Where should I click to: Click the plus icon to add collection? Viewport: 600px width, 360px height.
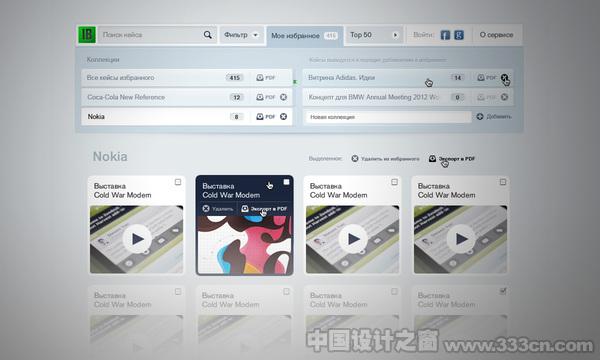coord(479,116)
